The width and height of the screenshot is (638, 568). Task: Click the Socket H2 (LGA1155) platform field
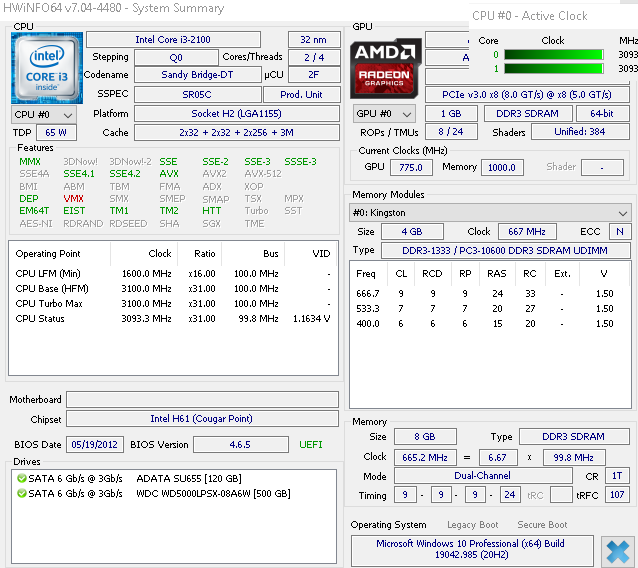coord(237,114)
